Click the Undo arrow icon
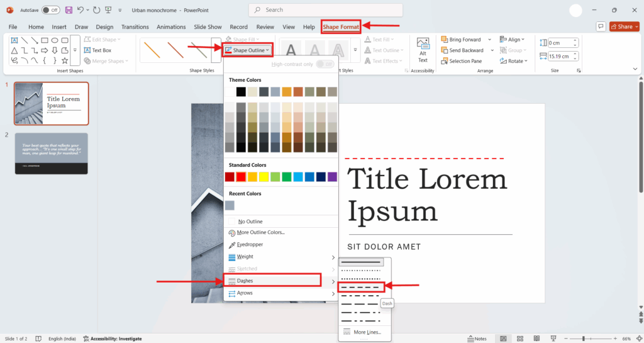The image size is (644, 343). pyautogui.click(x=80, y=10)
